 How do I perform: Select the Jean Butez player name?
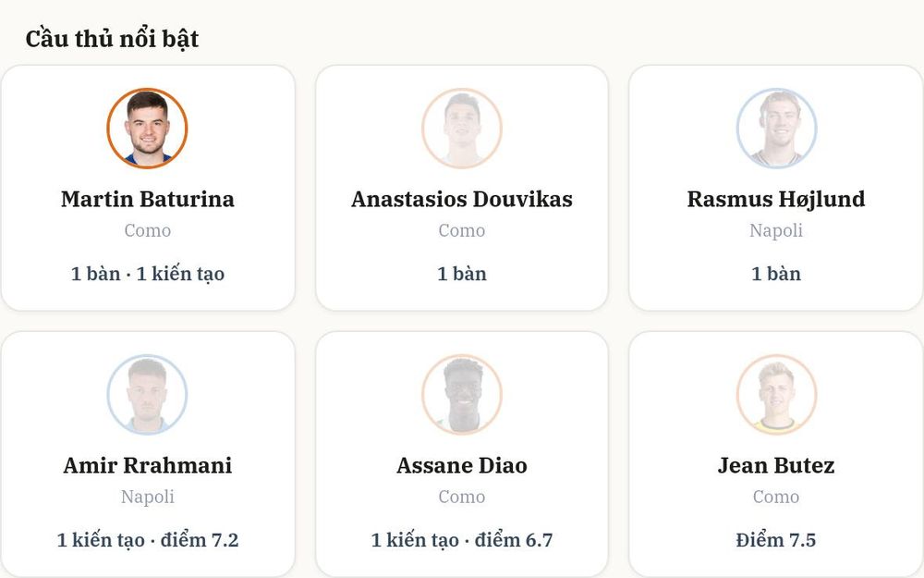(x=776, y=465)
